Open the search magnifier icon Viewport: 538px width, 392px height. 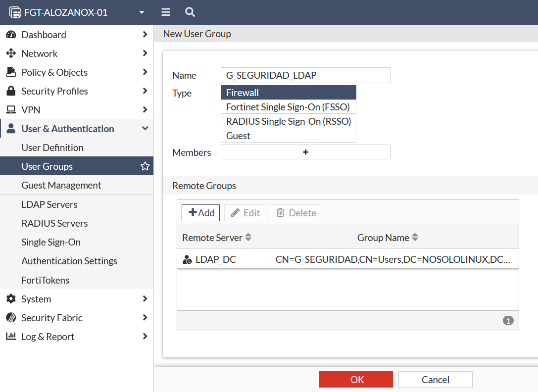coord(190,12)
